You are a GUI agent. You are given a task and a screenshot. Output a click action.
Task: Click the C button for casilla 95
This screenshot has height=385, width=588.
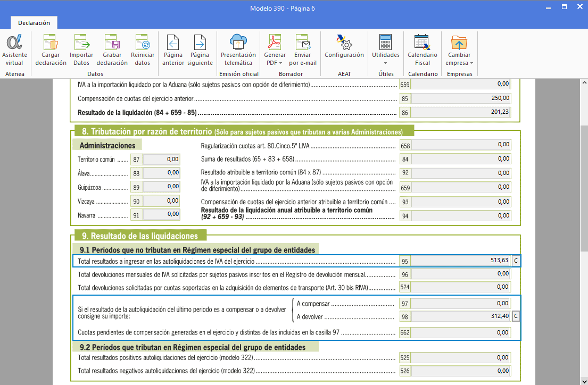[x=516, y=261]
